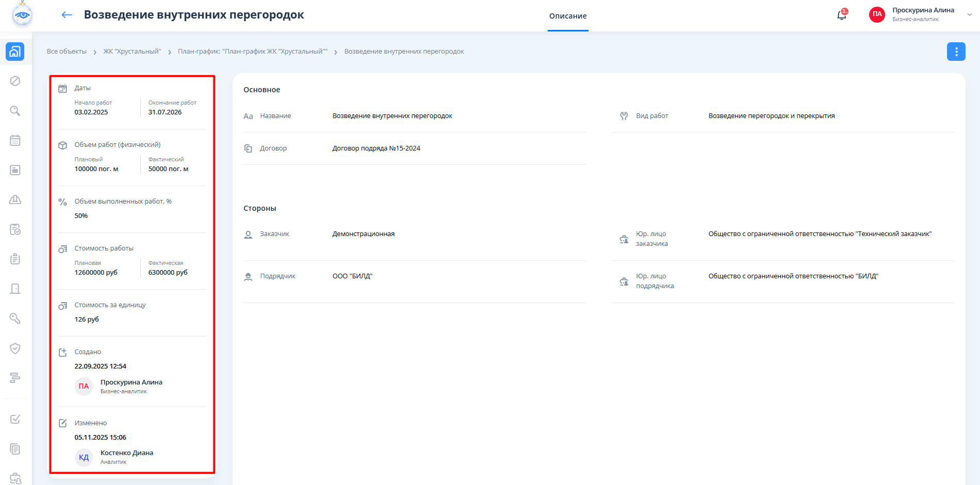Open the door icon in sidebar
Image resolution: width=980 pixels, height=485 pixels.
click(15, 289)
